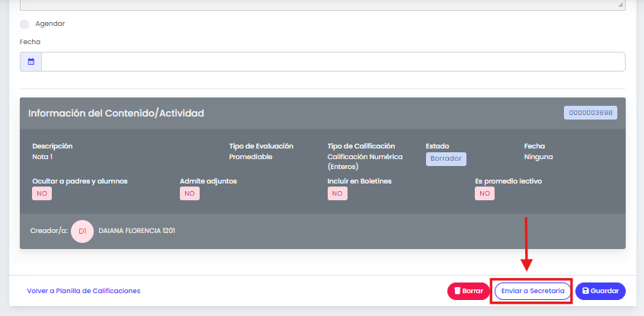The width and height of the screenshot is (644, 316).
Task: Focus the Fecha date input field
Action: point(333,62)
